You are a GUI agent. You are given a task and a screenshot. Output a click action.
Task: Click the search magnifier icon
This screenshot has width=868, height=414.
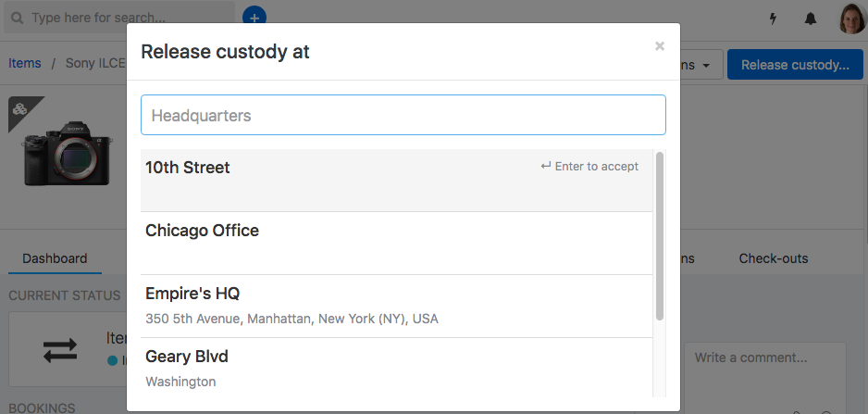point(18,18)
